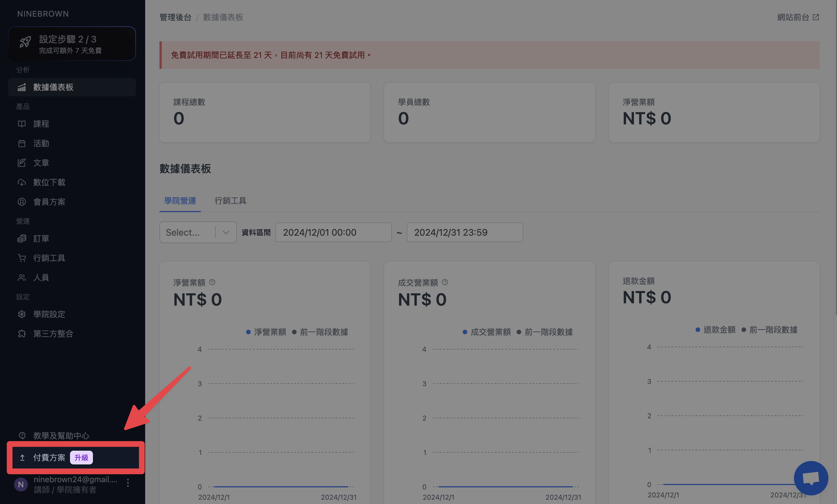This screenshot has width=837, height=504.
Task: Click the gear icon next to 學院設定
Action: tap(22, 314)
